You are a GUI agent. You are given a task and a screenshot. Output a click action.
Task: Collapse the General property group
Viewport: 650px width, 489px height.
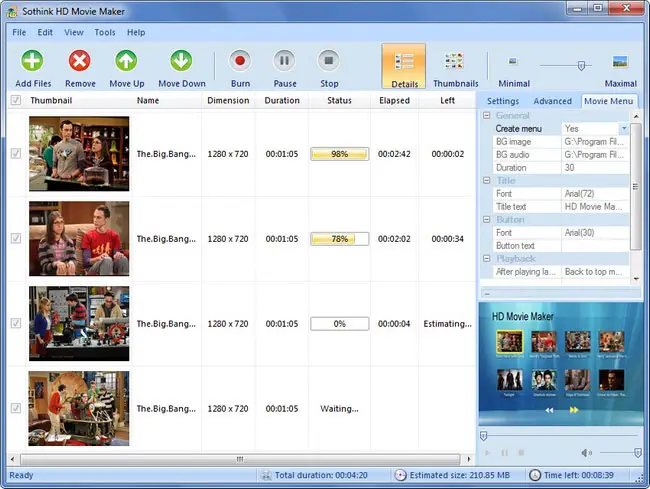(x=487, y=115)
